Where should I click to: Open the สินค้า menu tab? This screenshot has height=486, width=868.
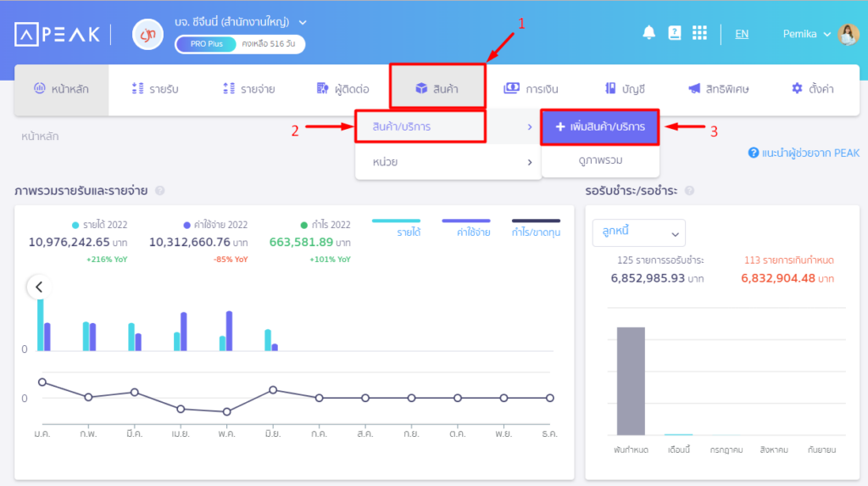(x=437, y=88)
